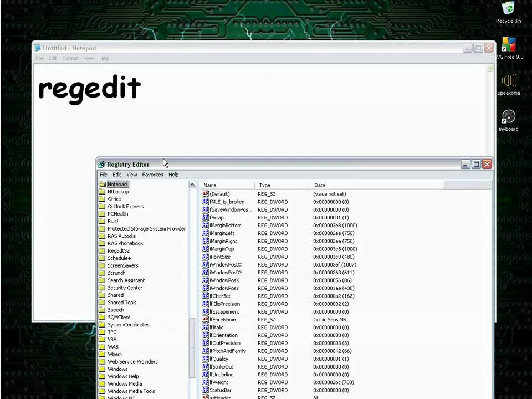Click the tree pane scroll-up arrow
This screenshot has height=399, width=532.
pyautogui.click(x=192, y=185)
